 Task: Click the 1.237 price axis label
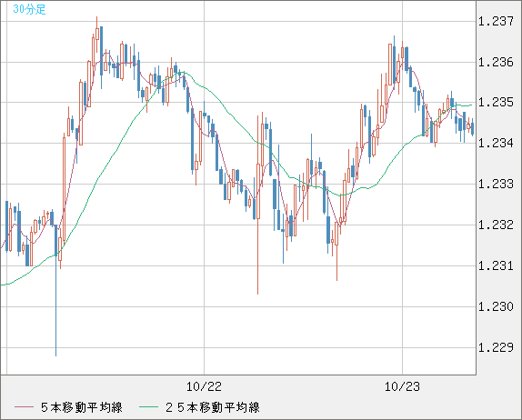[496, 21]
